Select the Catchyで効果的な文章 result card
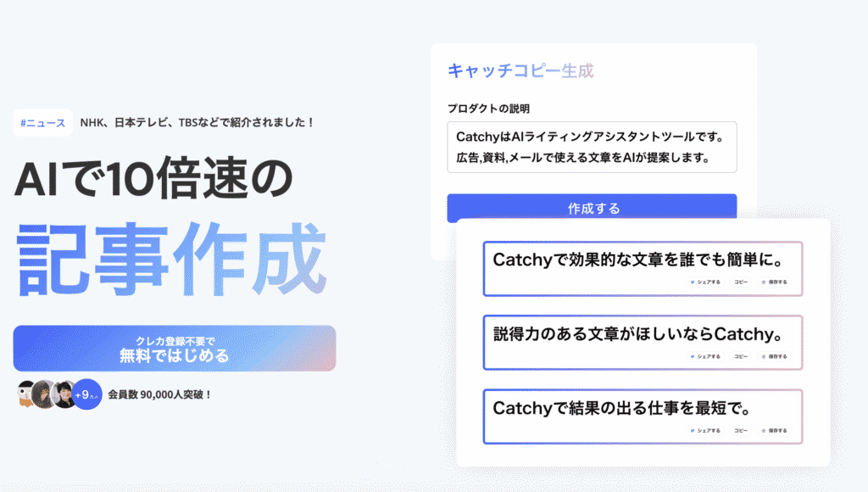Screen dimensions: 868x492 tap(643, 269)
